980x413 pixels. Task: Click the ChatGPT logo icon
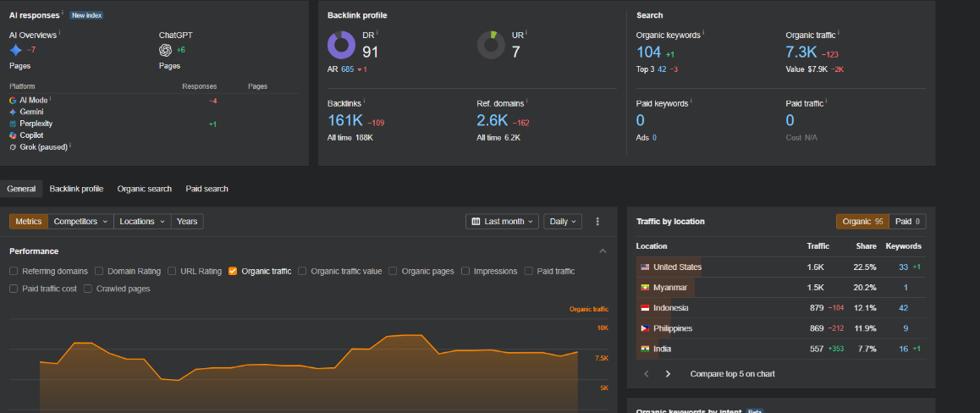[166, 50]
